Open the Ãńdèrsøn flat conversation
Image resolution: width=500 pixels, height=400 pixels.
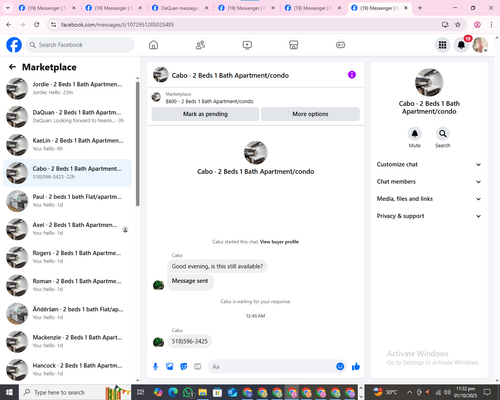coord(67,313)
